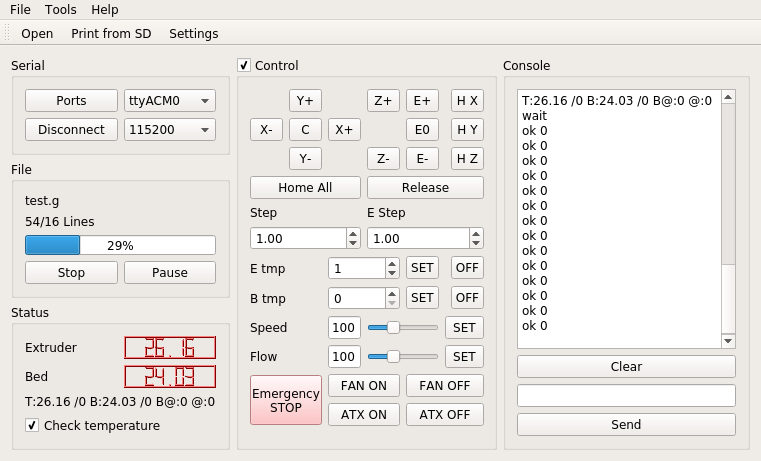
Task: Increase B tmp with up arrow
Action: 392,293
